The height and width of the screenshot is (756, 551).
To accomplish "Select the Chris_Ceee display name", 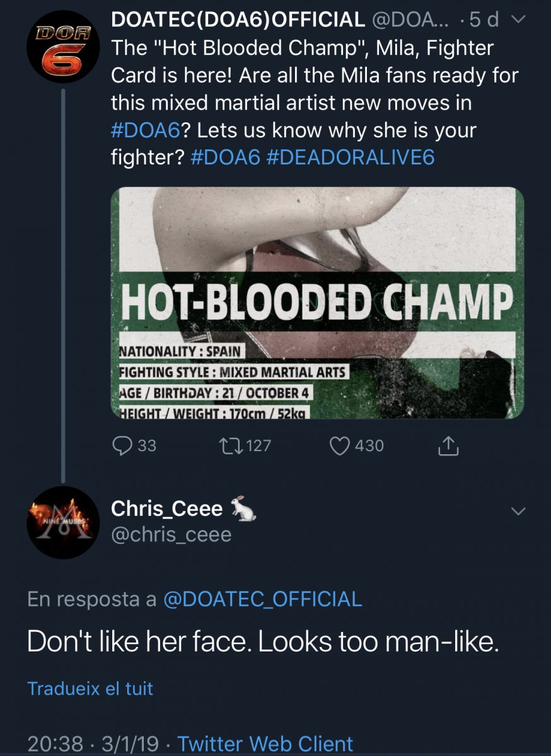I will point(166,508).
